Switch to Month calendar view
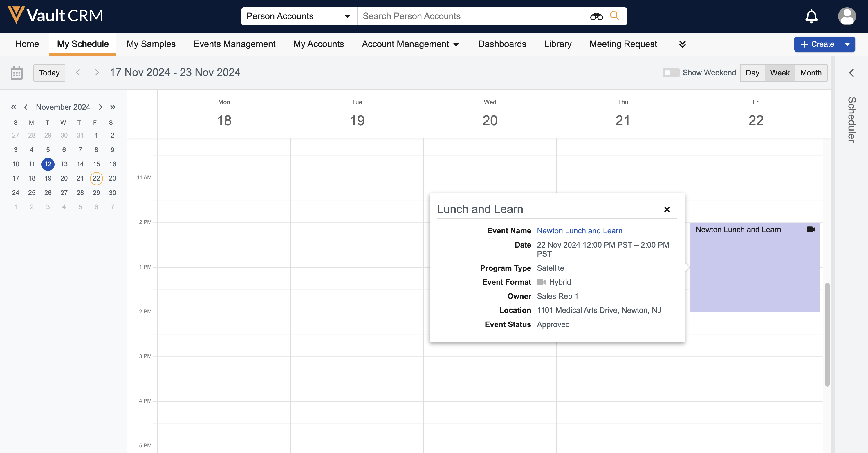This screenshot has width=868, height=453. click(811, 73)
